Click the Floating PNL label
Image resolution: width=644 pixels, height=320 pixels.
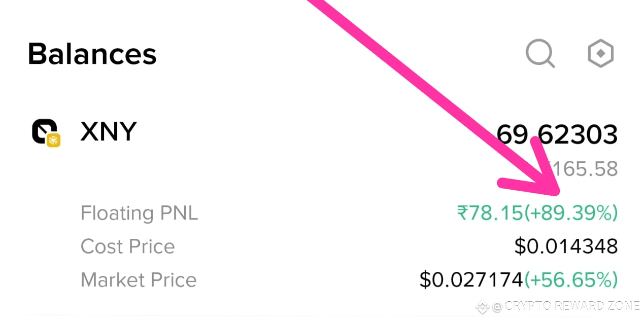click(139, 213)
